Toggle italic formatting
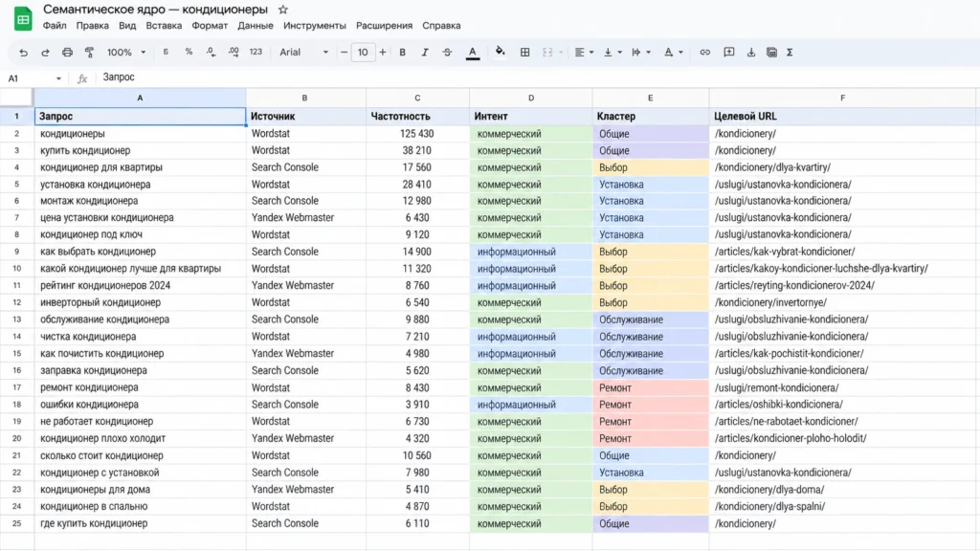This screenshot has width=980, height=551. pos(424,53)
